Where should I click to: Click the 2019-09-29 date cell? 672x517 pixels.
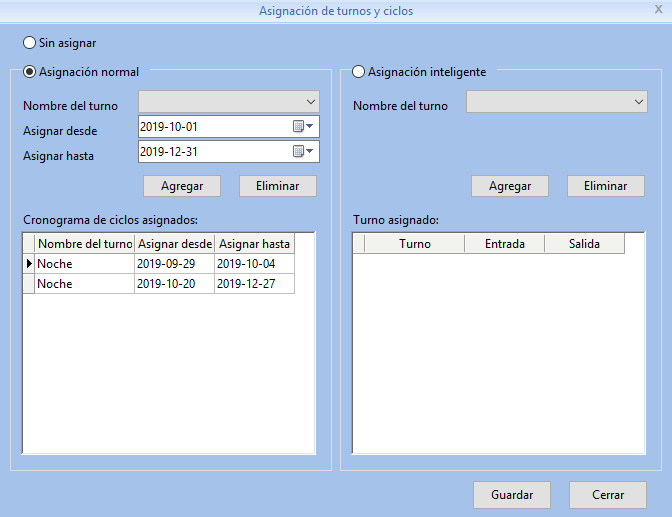click(x=174, y=264)
